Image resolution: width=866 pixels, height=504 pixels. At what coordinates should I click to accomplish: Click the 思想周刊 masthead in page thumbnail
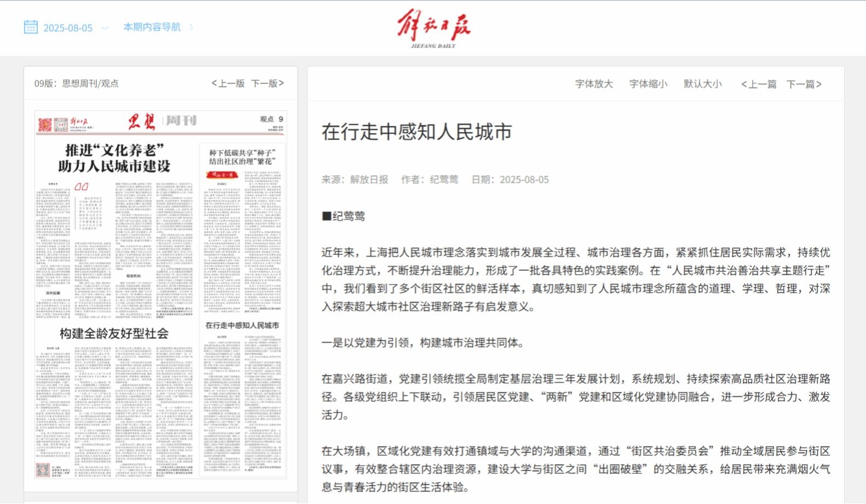tap(163, 121)
